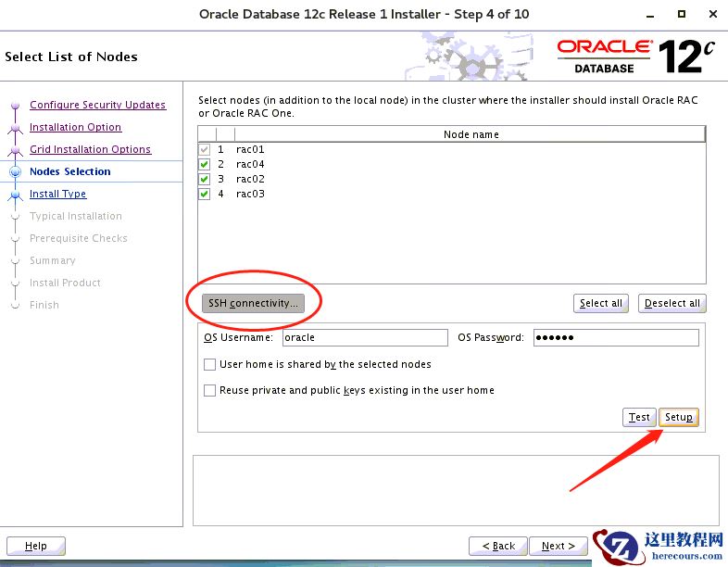Screen dimensions: 728x567
Task: Deselect all nodes in the list
Action: click(x=672, y=303)
